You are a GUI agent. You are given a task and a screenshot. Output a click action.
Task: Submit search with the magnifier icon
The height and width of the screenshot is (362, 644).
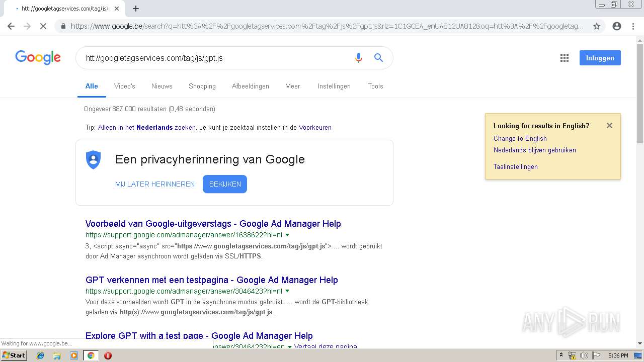(x=379, y=58)
